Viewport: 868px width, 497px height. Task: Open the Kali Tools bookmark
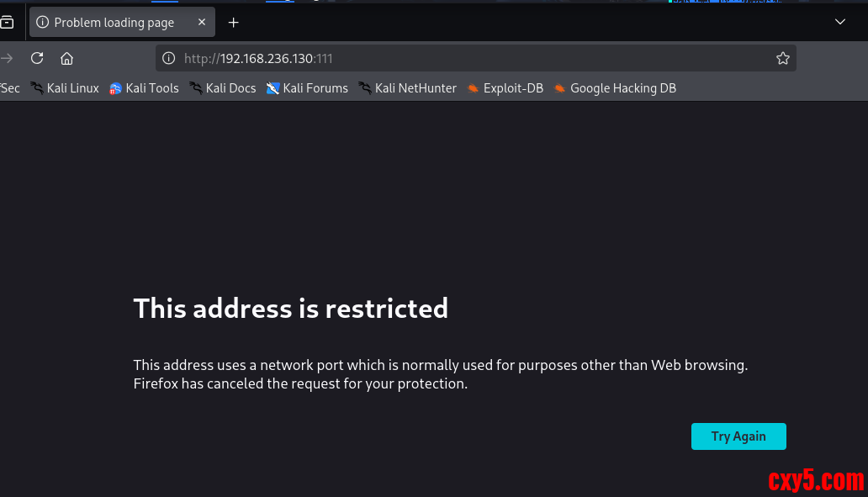pos(144,88)
